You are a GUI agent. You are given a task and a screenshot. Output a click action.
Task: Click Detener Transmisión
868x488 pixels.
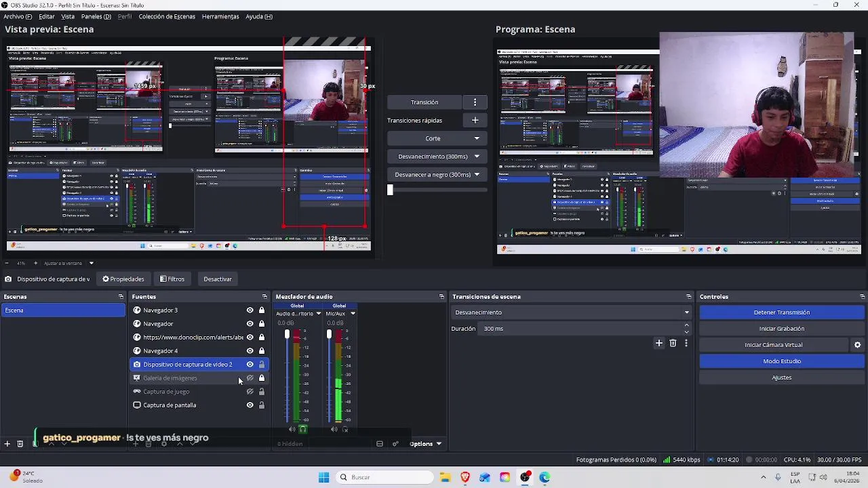[782, 312]
